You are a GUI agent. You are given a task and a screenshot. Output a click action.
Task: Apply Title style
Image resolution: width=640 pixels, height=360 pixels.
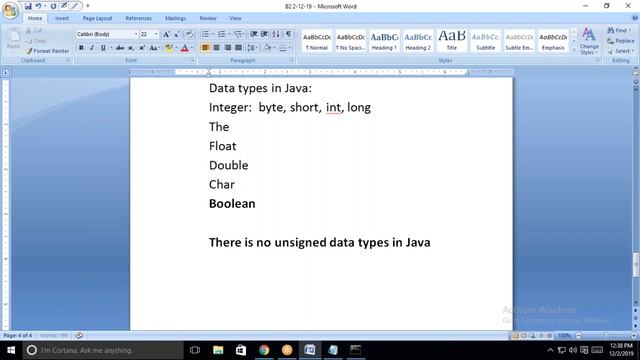(x=451, y=41)
